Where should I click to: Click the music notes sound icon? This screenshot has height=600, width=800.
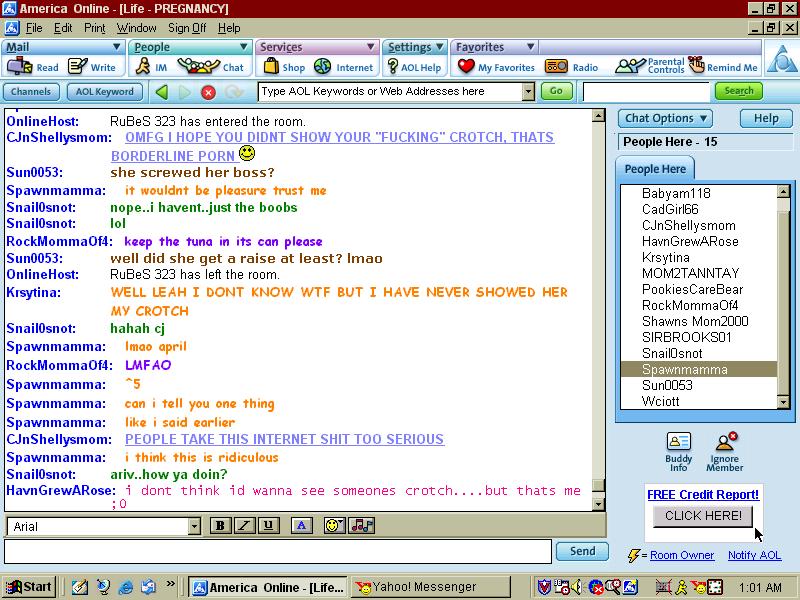pos(362,526)
